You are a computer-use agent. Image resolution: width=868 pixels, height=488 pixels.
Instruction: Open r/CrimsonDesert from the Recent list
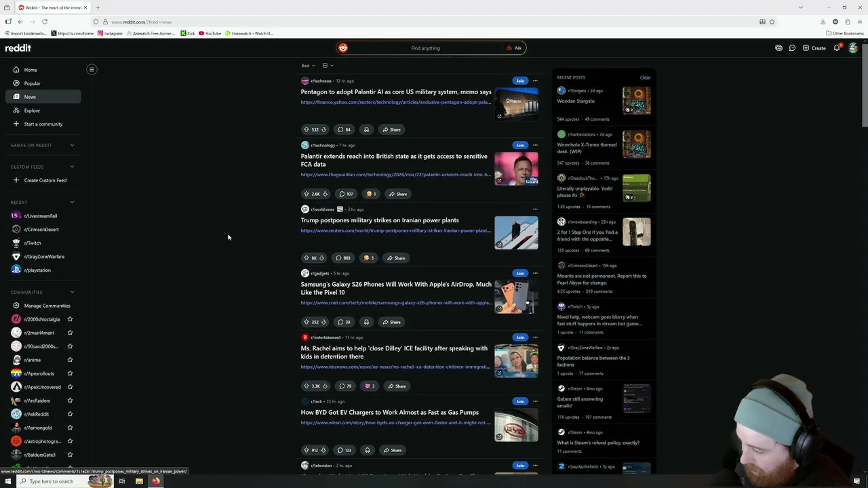[41, 229]
